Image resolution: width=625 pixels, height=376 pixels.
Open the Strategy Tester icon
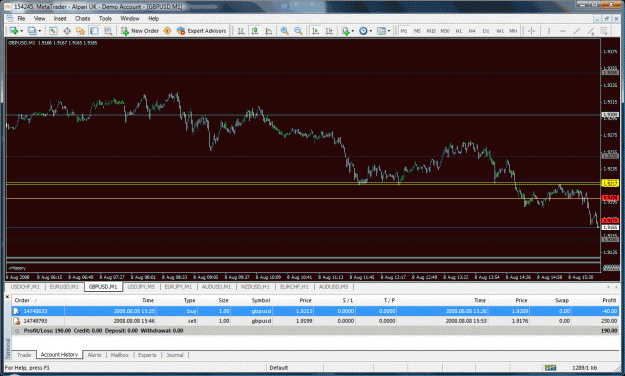[x=108, y=31]
